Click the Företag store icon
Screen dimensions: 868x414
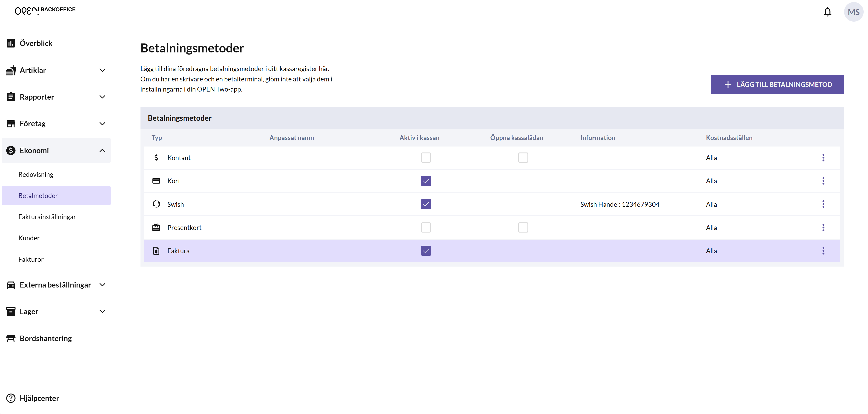(x=11, y=123)
